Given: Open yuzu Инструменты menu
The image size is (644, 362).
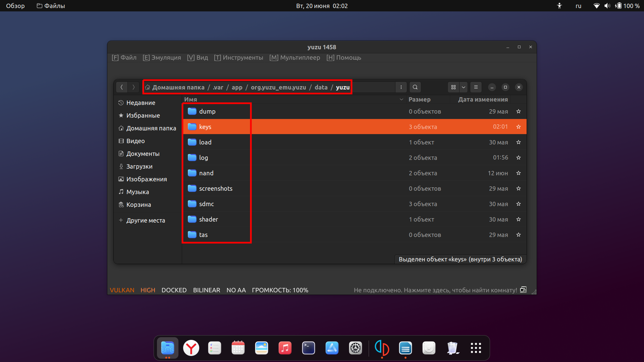Looking at the screenshot, I should (x=238, y=58).
